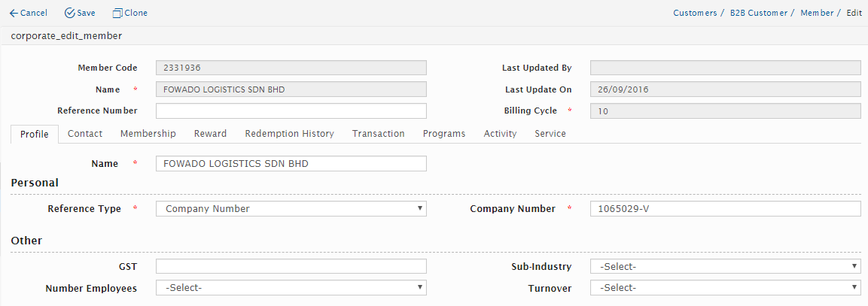This screenshot has height=306, width=868.
Task: Select the Transaction tab
Action: pos(378,134)
